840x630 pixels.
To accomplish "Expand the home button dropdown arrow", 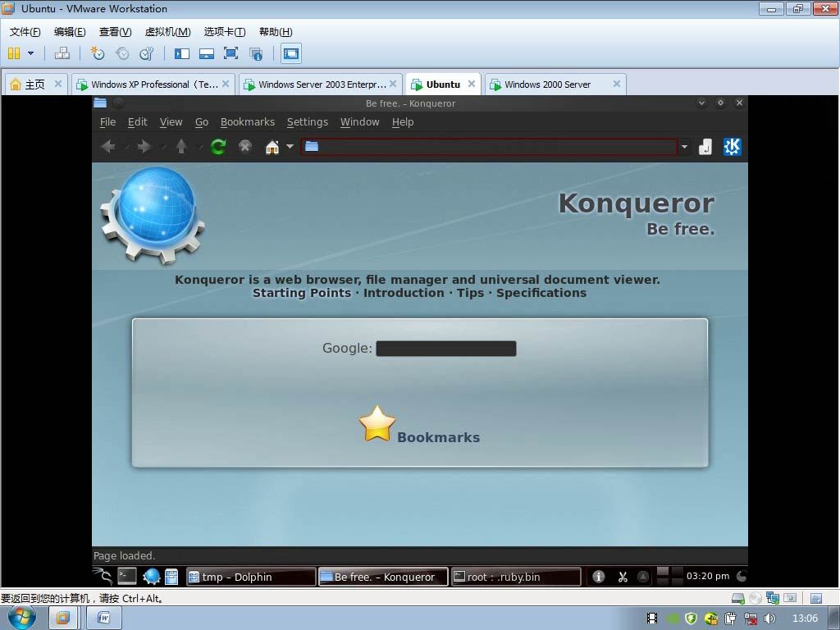I will (x=290, y=146).
